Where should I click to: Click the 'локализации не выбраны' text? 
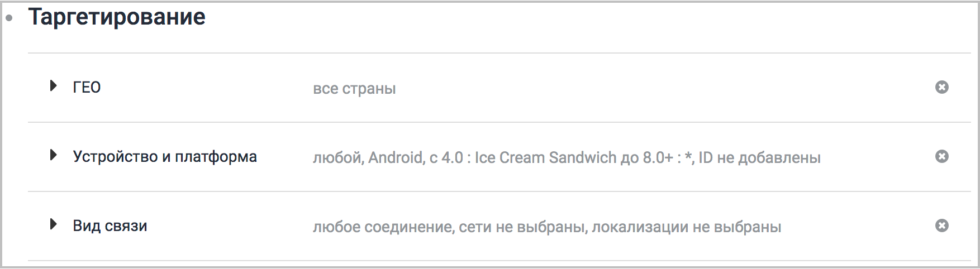click(x=686, y=227)
